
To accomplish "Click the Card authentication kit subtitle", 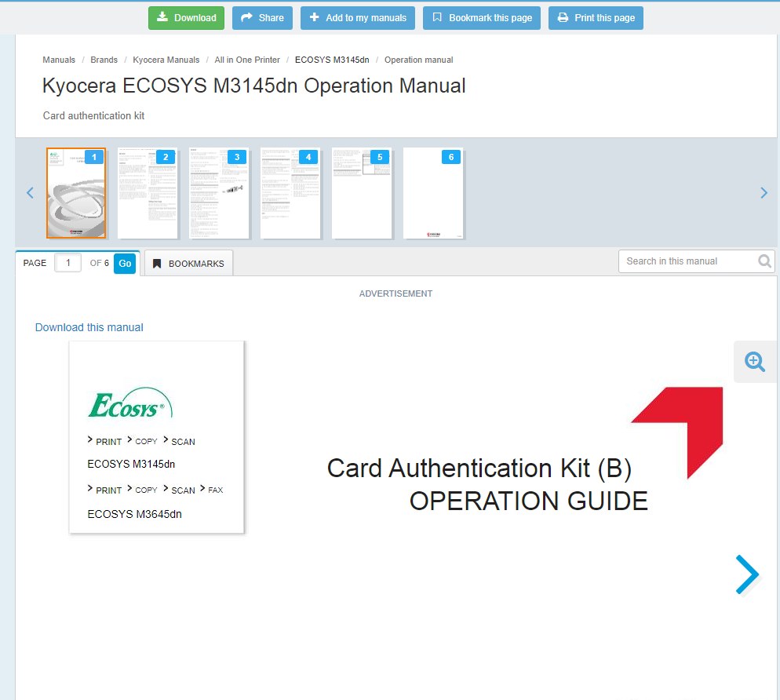I will (x=93, y=116).
